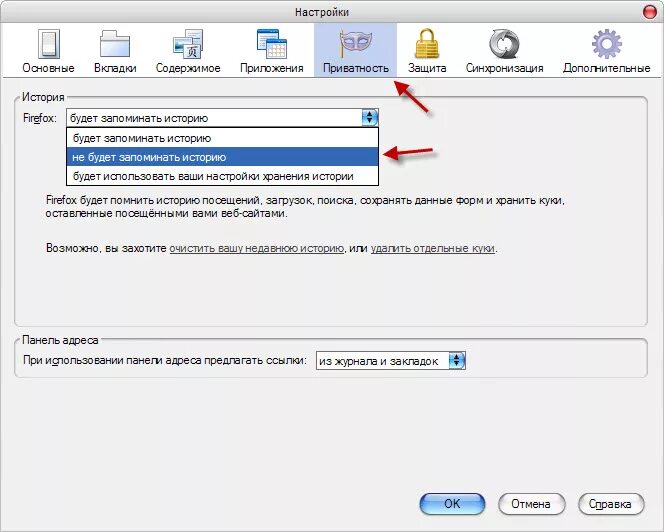Open "удалить отдельные куки" link

433,248
